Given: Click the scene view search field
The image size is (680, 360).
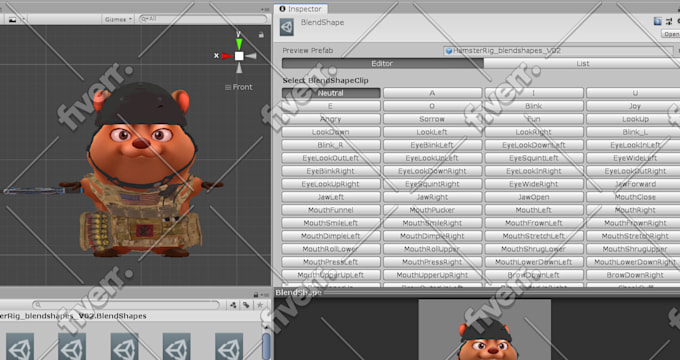Looking at the screenshot, I should pyautogui.click(x=203, y=19).
